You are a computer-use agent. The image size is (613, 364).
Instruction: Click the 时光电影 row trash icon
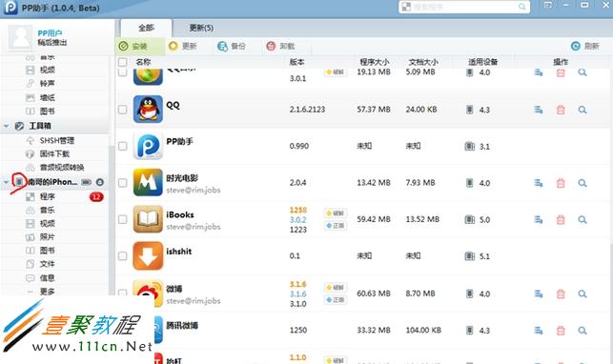pyautogui.click(x=561, y=183)
